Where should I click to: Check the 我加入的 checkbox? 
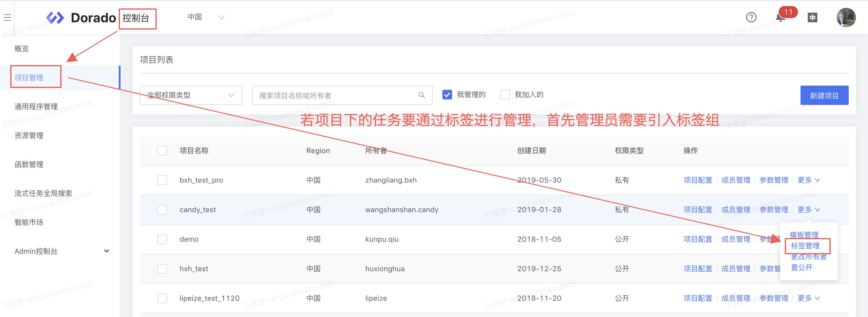pyautogui.click(x=505, y=95)
